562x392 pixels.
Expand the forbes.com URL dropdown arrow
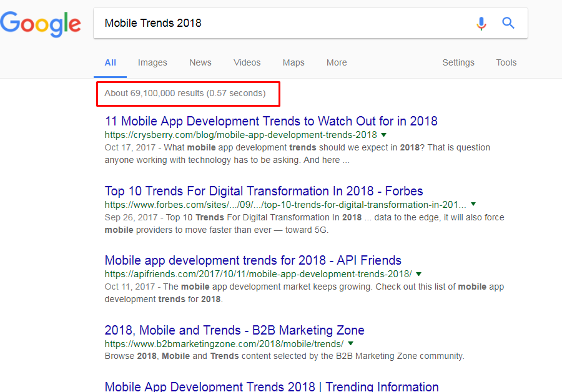pos(473,204)
